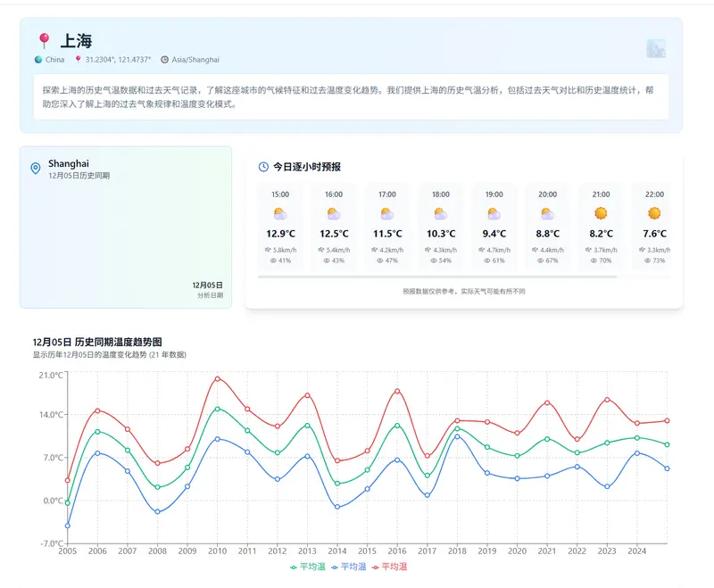Toggle the red 平均温 chart legend
714x588 pixels.
(394, 567)
